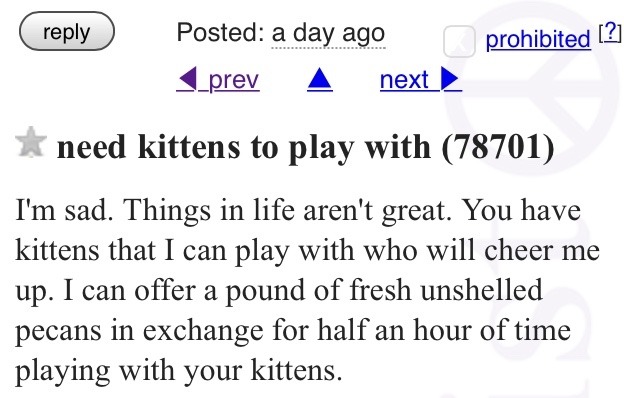The image size is (624, 398).
Task: Click the blue right arrow icon
Action: (450, 79)
